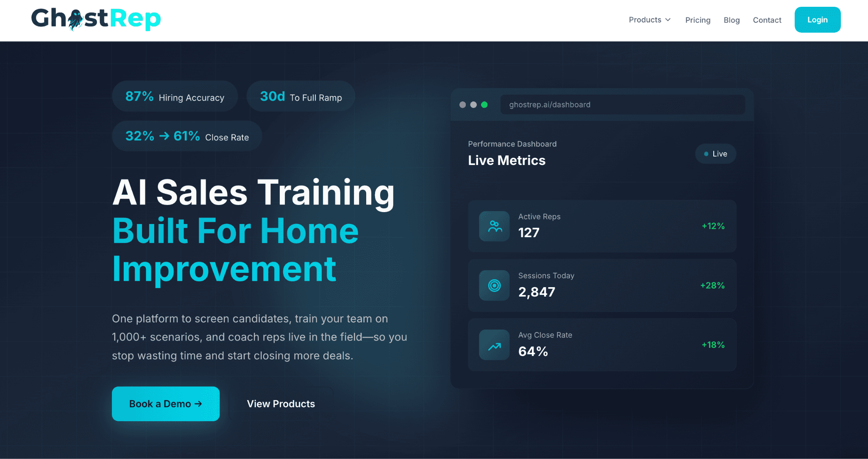Select the 87% Hiring Accuracy stat pill
The height and width of the screenshot is (459, 868).
click(x=175, y=96)
